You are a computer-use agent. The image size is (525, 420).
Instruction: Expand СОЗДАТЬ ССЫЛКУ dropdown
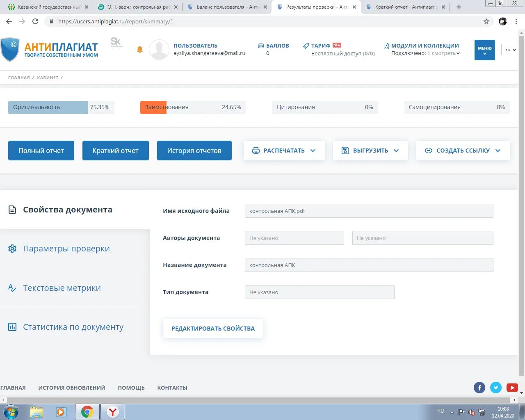463,151
